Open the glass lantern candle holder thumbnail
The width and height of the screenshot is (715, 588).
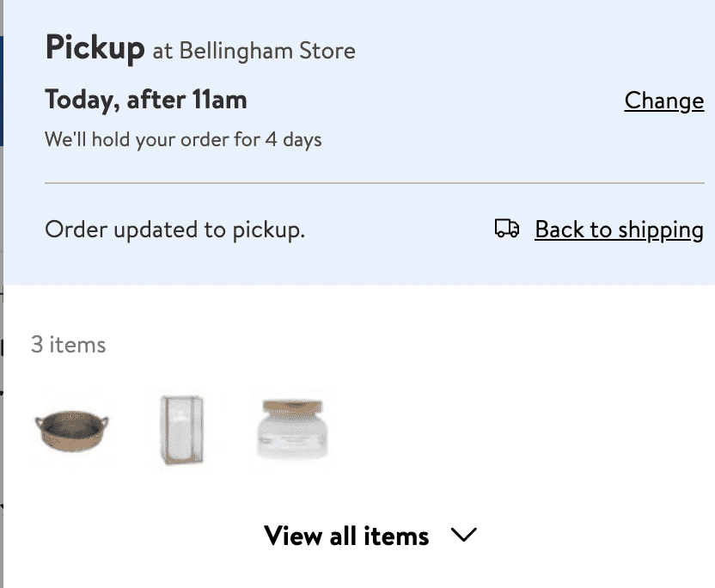click(x=182, y=429)
